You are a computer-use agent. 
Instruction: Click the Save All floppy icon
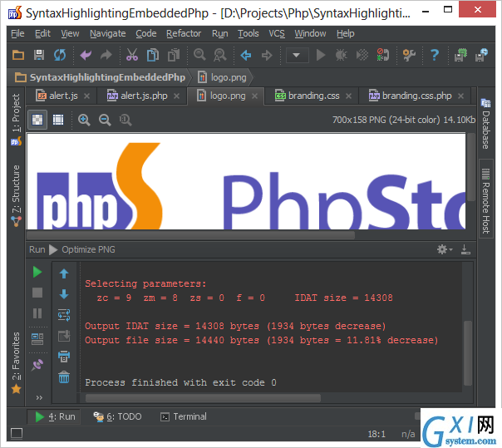(39, 55)
